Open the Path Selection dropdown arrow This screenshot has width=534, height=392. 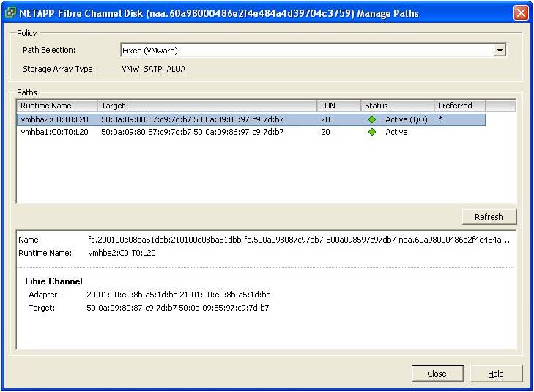tap(500, 51)
